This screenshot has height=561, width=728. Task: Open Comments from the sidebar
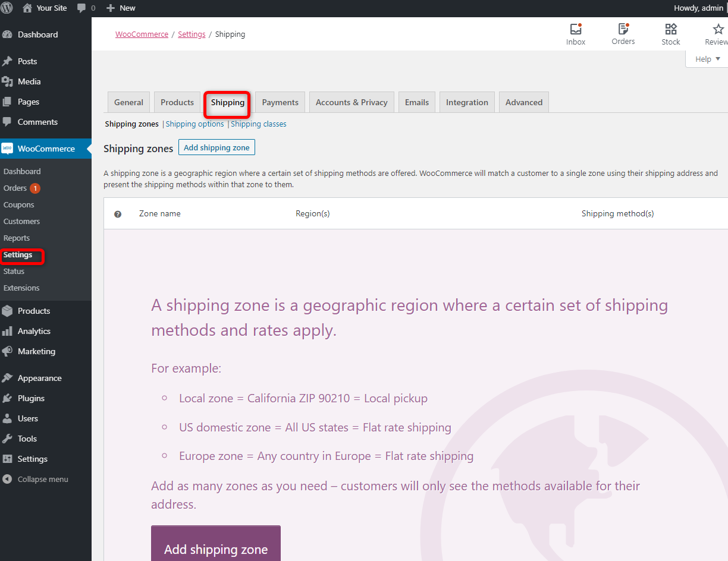tap(37, 122)
